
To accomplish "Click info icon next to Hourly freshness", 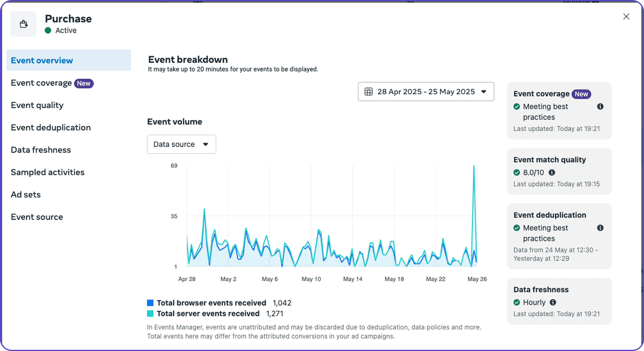I will tap(553, 302).
